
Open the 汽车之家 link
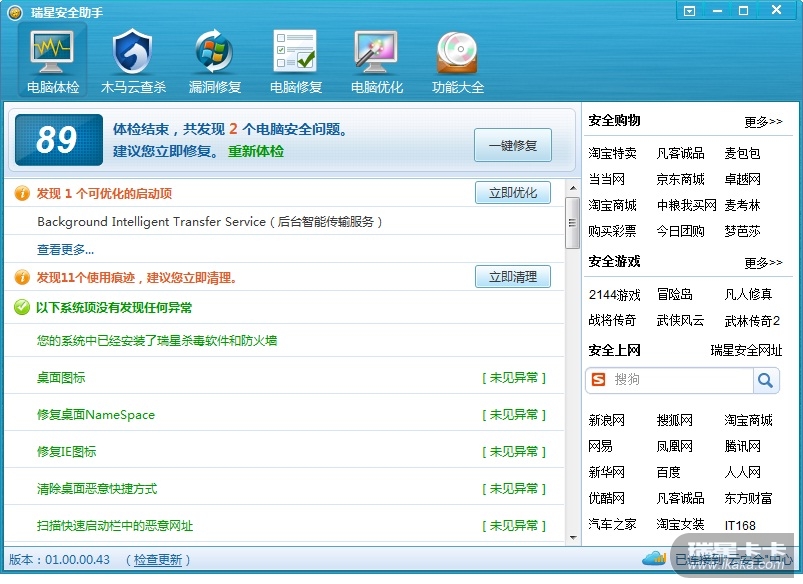tap(612, 525)
